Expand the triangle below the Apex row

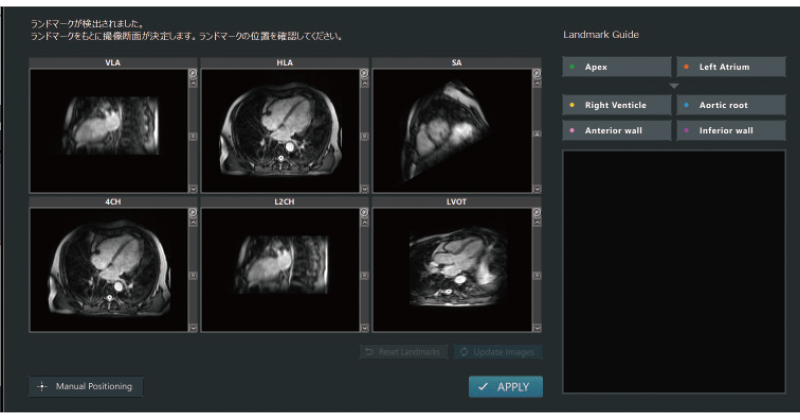[673, 86]
